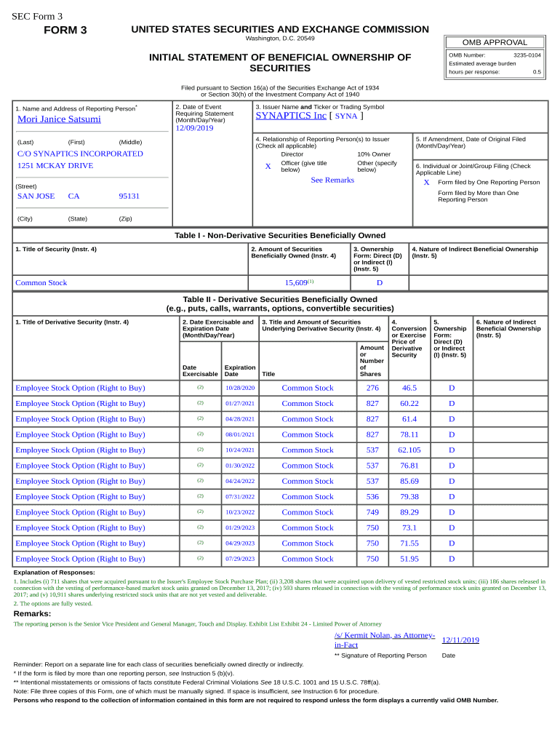Screen dimensions: 560x745
Task: Open the SYNAPTICS Inc issuer link
Action: (291, 116)
